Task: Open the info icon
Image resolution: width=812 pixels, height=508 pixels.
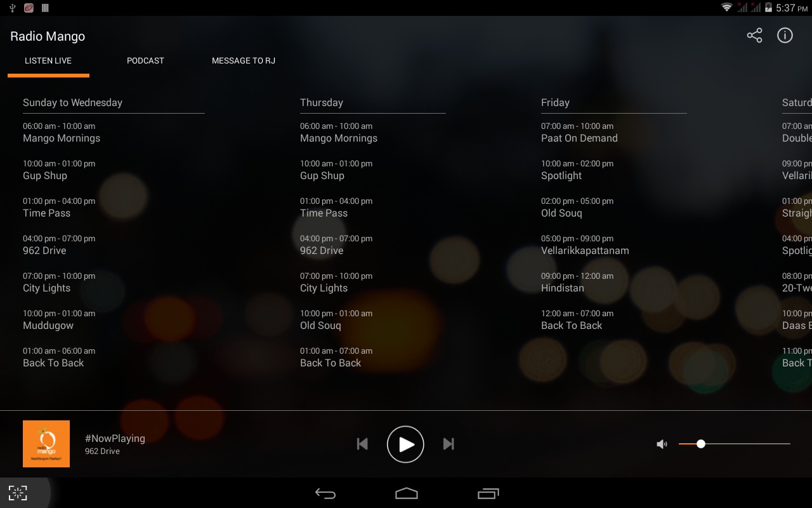Action: [785, 36]
